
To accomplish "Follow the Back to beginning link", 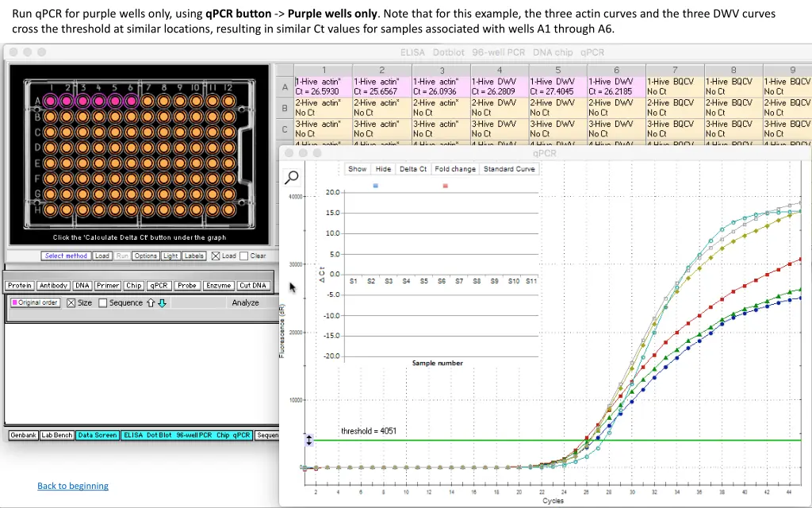I will [x=73, y=486].
